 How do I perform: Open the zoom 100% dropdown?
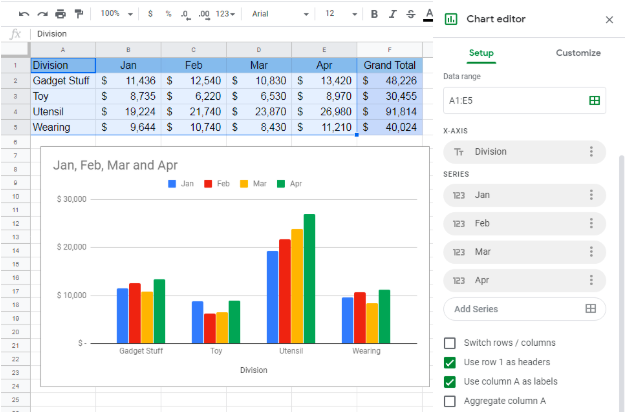(116, 14)
